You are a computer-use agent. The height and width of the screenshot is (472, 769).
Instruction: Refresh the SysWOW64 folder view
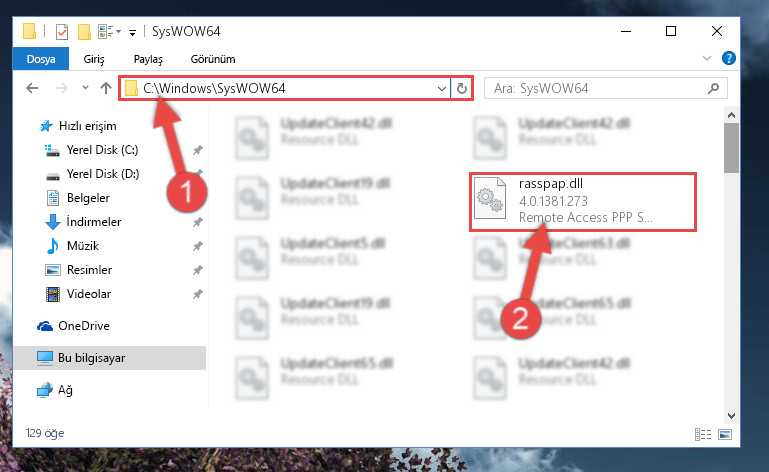click(x=461, y=88)
